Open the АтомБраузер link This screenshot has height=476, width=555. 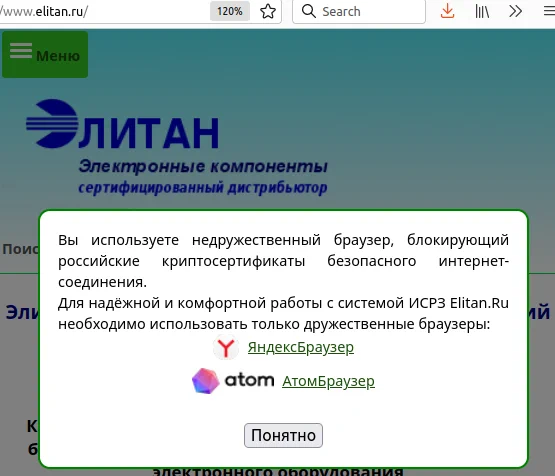point(328,381)
